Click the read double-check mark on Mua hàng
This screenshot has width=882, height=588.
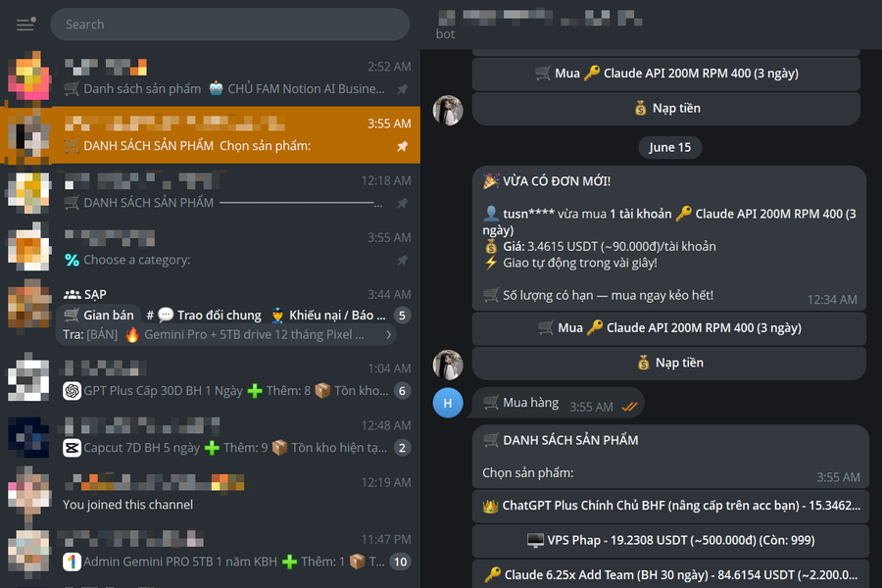coord(629,407)
